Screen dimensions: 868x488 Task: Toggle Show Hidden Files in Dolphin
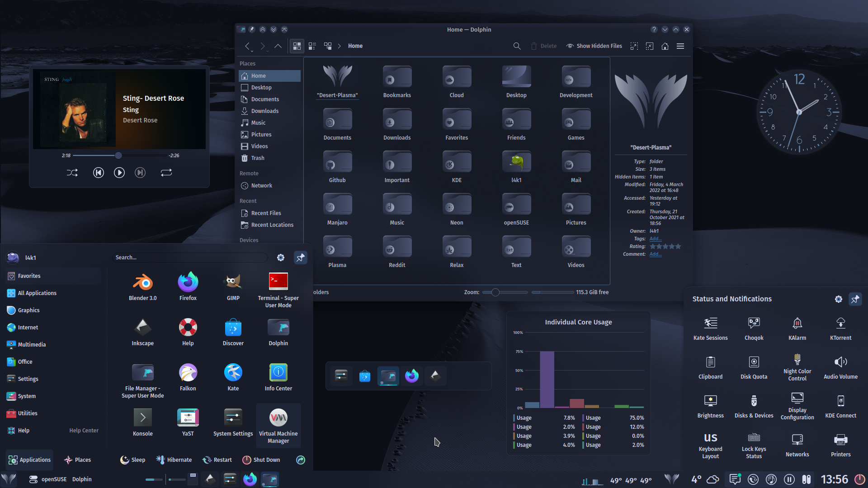coord(594,46)
